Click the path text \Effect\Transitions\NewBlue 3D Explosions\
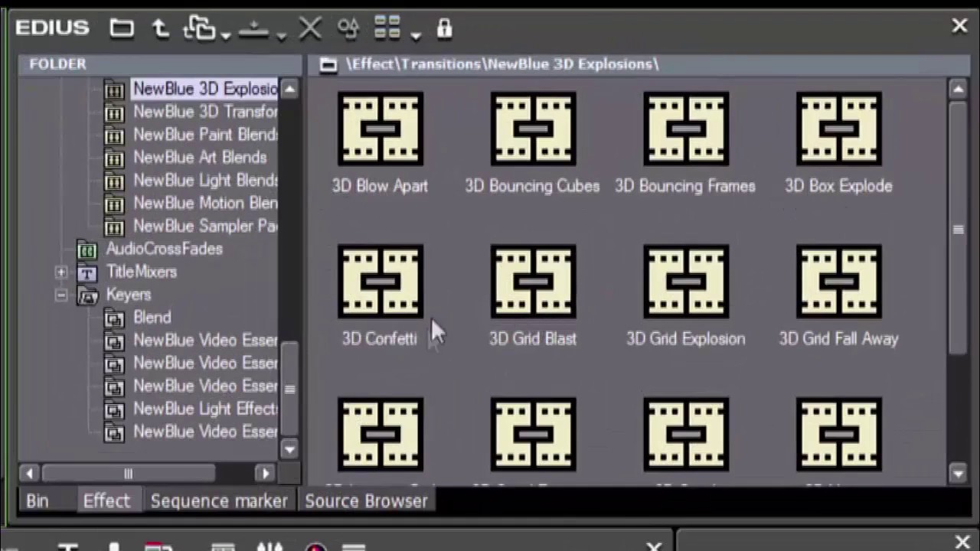Viewport: 980px width, 551px height. tap(501, 64)
